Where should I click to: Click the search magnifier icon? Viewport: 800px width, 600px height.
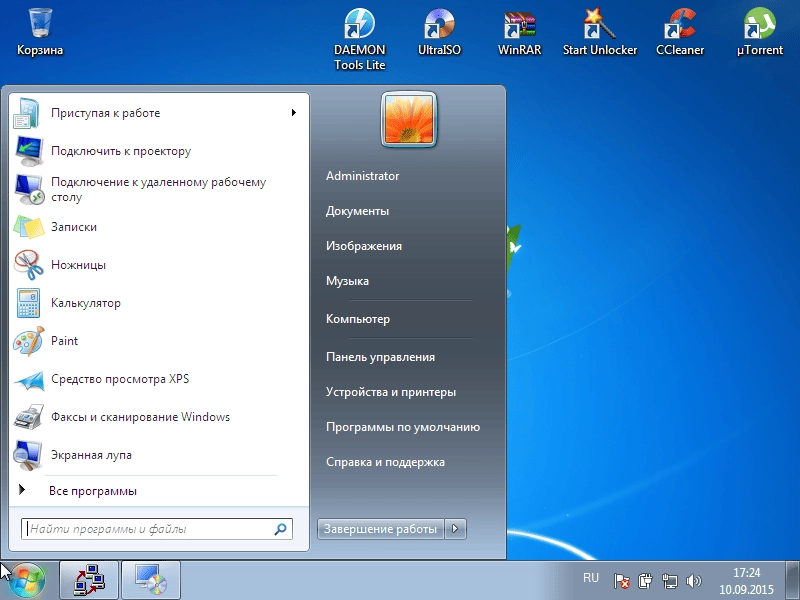tap(280, 529)
